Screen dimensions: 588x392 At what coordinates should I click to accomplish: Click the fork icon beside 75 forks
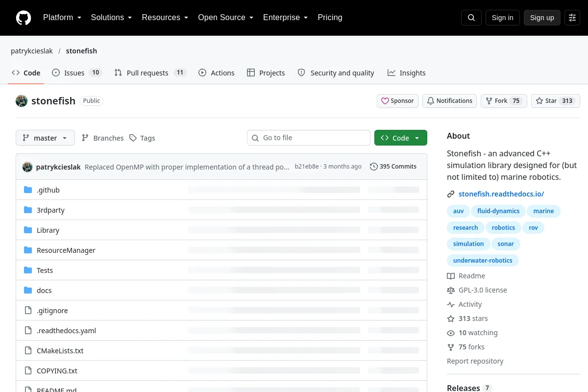451,347
